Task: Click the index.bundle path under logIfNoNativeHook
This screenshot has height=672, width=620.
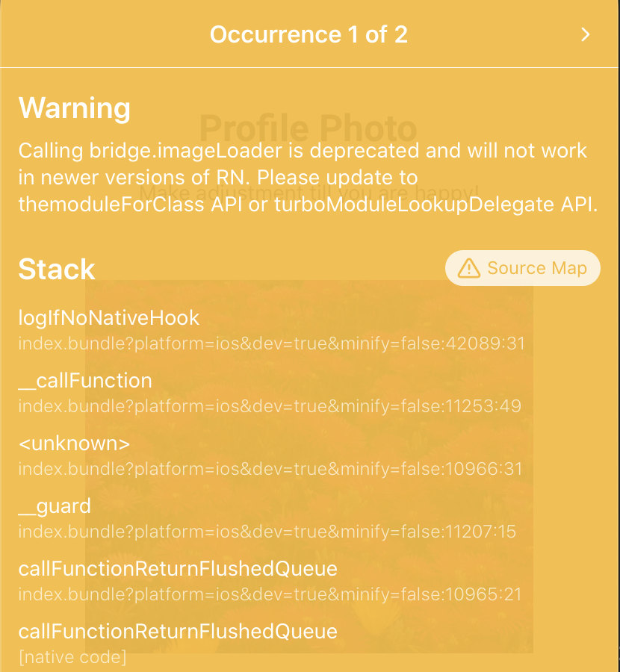Action: pyautogui.click(x=272, y=343)
